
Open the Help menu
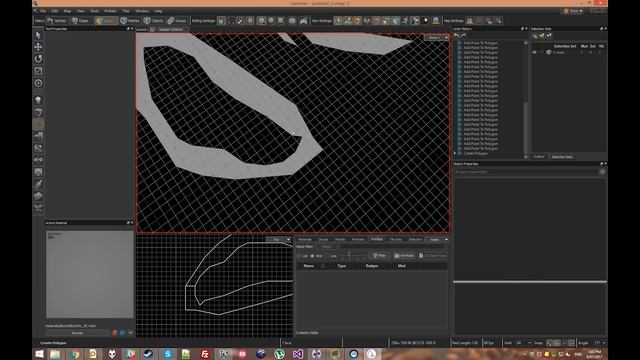coord(158,11)
